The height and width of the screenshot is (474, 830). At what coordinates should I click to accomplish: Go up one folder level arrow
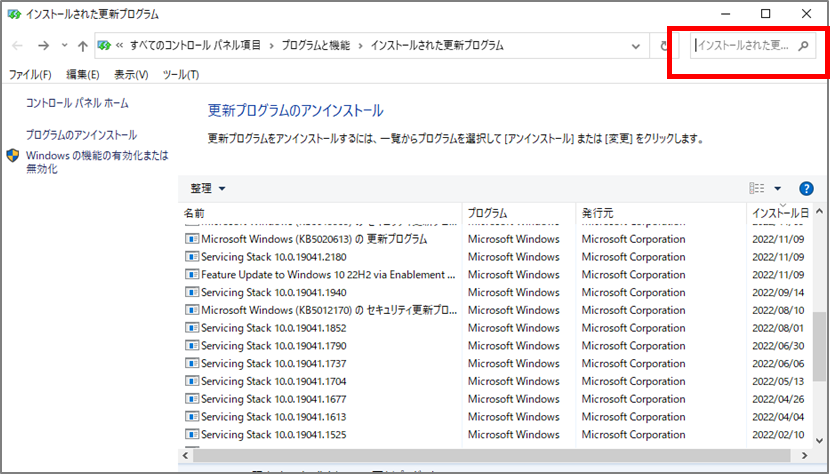tap(83, 46)
